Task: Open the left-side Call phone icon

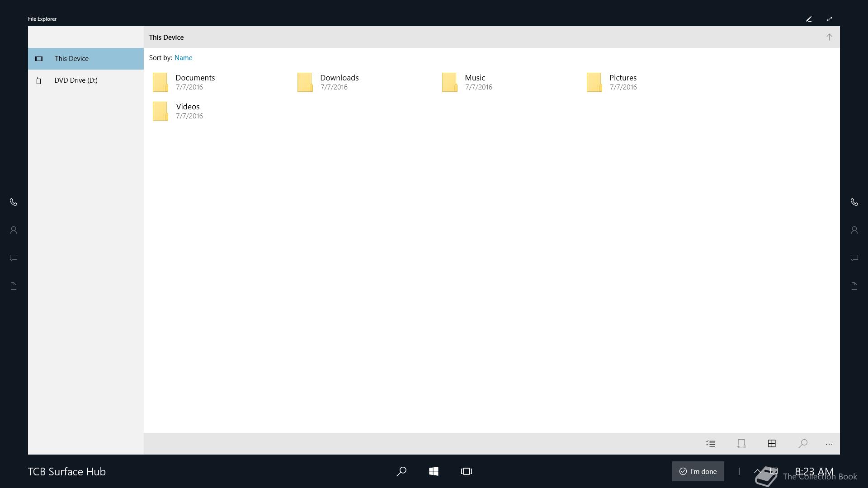Action: (14, 202)
